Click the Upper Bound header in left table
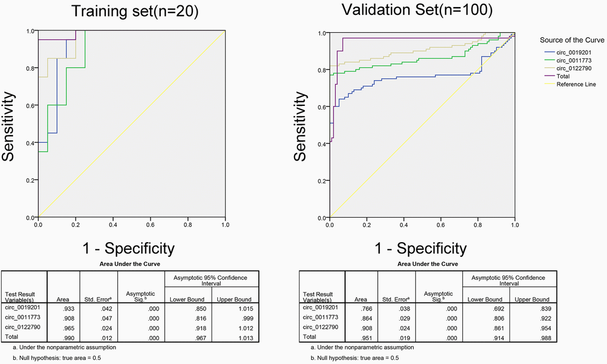 point(234,299)
